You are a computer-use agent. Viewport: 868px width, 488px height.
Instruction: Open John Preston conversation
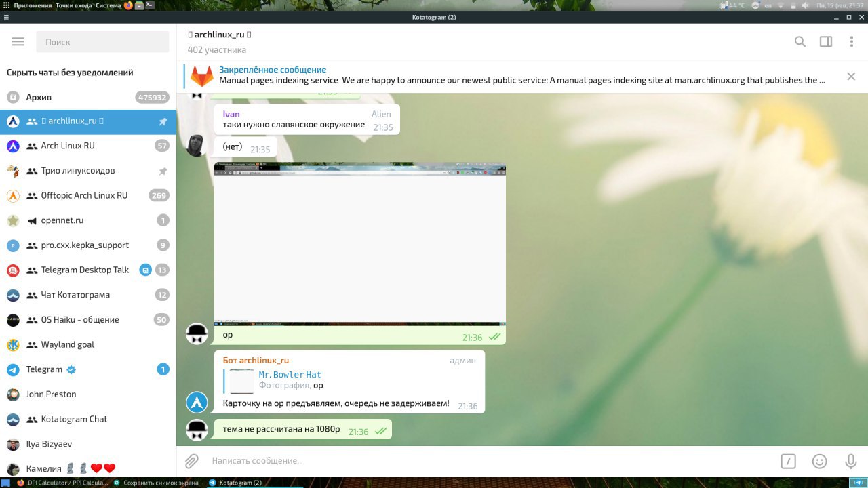click(x=88, y=394)
